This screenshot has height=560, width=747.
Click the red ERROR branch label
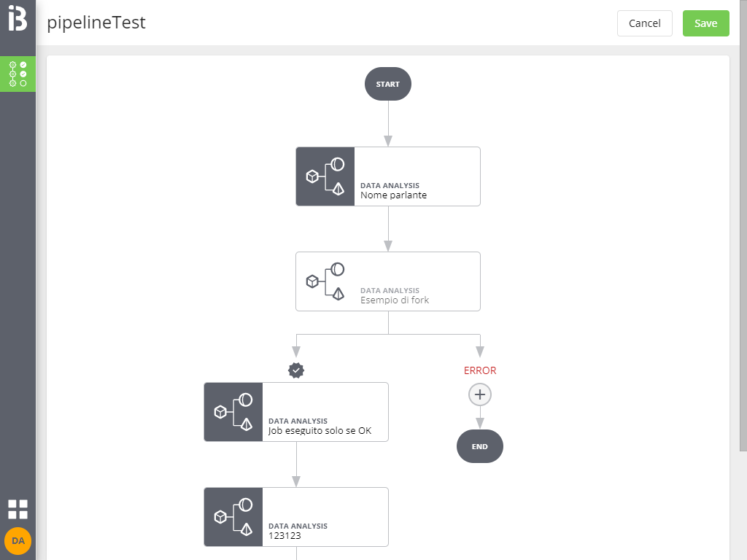[x=479, y=370]
